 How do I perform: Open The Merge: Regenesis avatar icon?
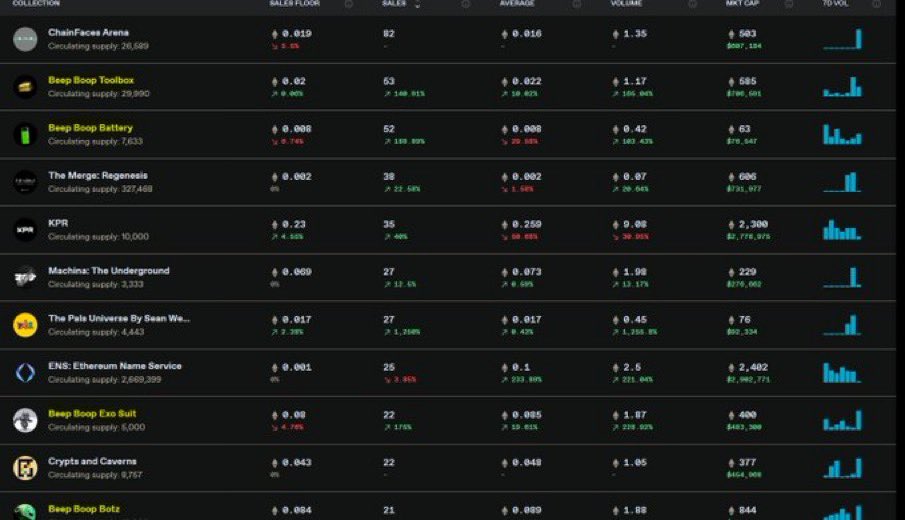[x=25, y=182]
